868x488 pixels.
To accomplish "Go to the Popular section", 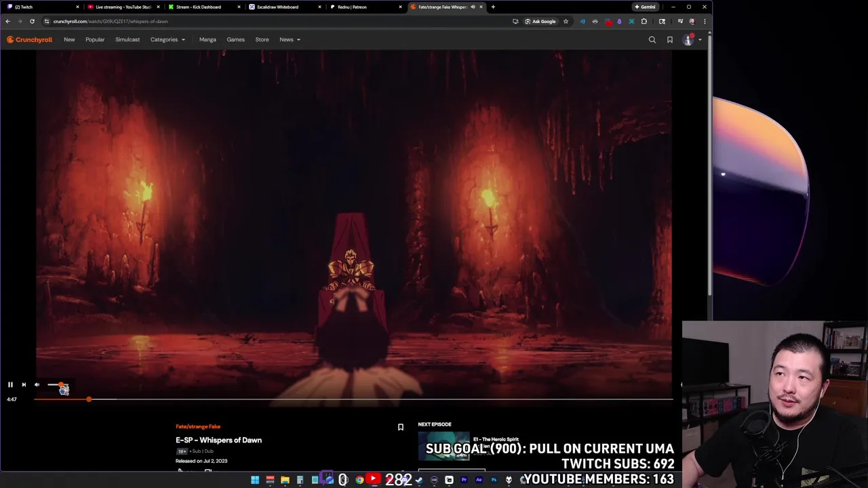I will (95, 39).
